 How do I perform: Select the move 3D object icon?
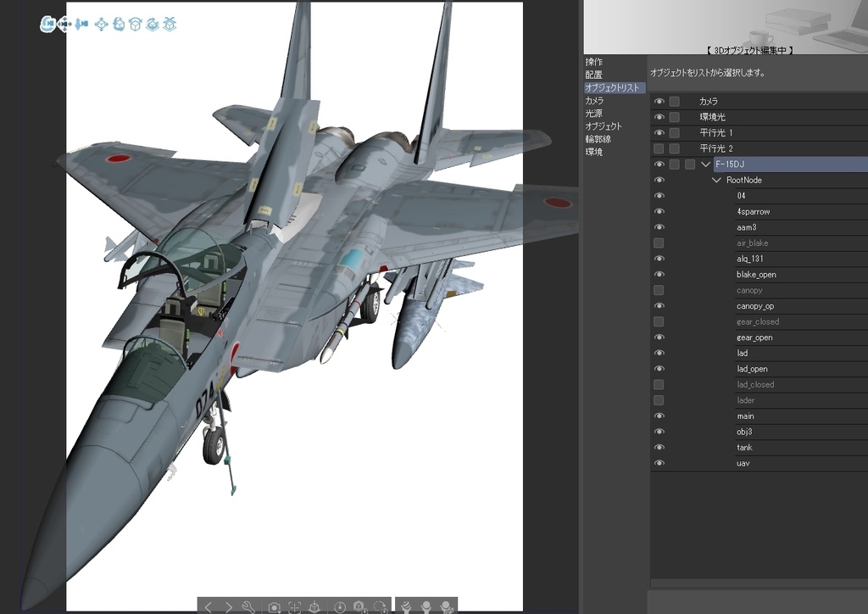(101, 24)
